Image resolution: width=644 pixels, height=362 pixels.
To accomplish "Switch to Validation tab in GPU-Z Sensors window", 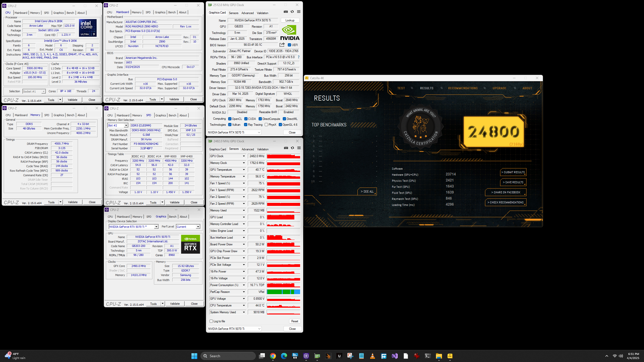I will click(263, 149).
